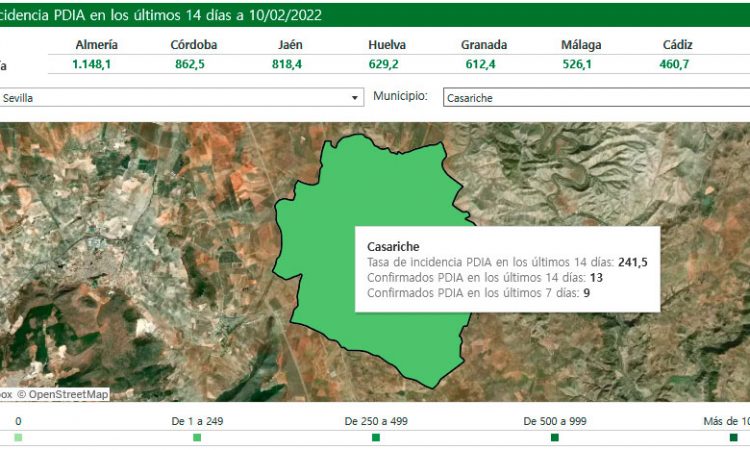Viewport: 750px width, 450px height.
Task: Select the Córdoba province header
Action: (x=194, y=45)
